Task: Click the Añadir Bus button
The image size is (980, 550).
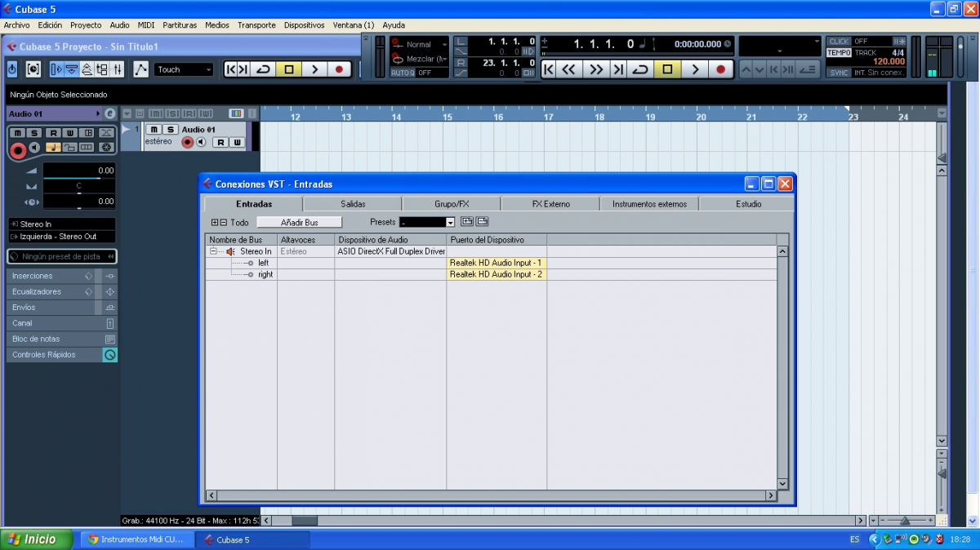Action: click(299, 222)
